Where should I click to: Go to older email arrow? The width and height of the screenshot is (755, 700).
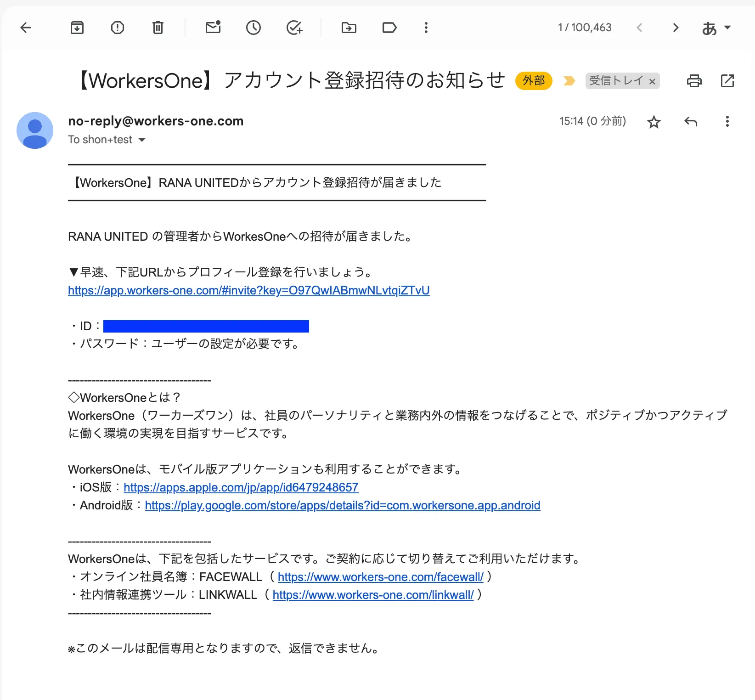[676, 28]
